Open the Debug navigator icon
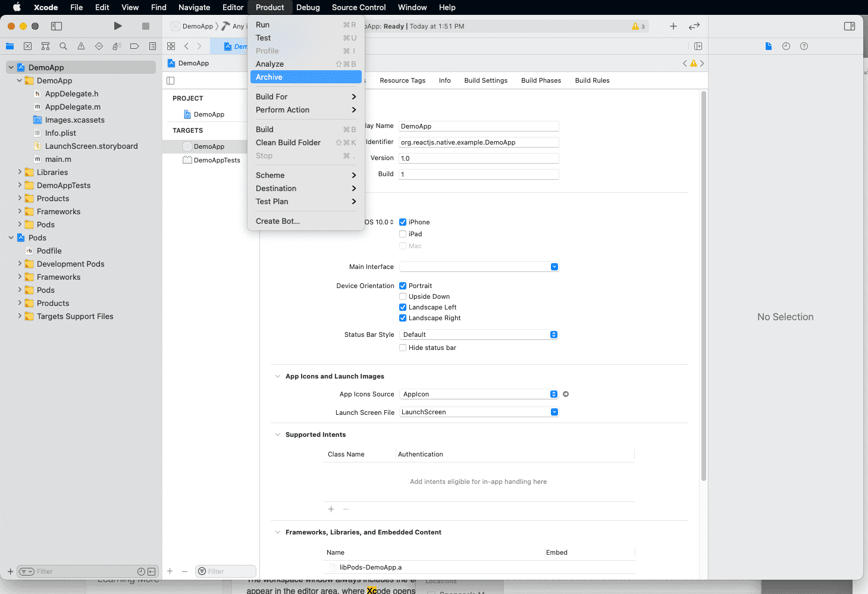The image size is (868, 594). coord(117,46)
